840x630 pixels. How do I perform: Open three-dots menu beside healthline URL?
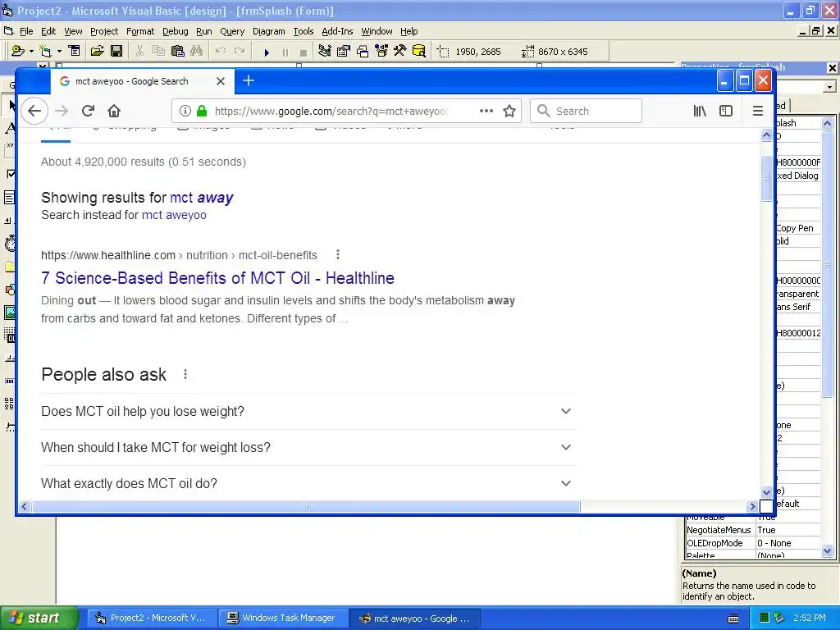click(337, 254)
